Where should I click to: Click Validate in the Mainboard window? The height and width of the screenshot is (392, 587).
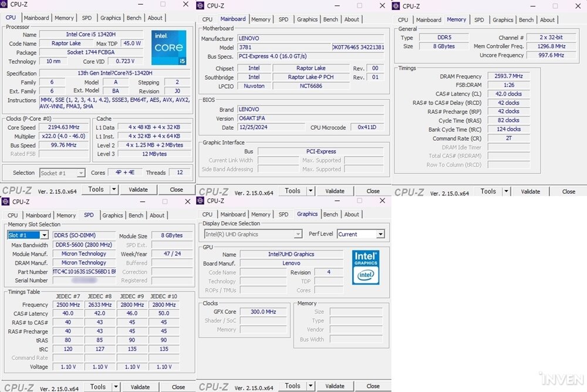tap(335, 191)
